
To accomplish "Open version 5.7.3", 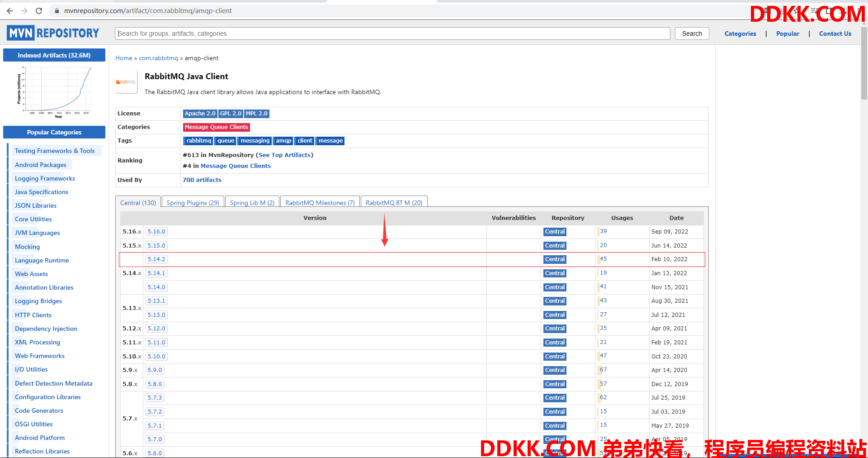I will click(x=155, y=398).
